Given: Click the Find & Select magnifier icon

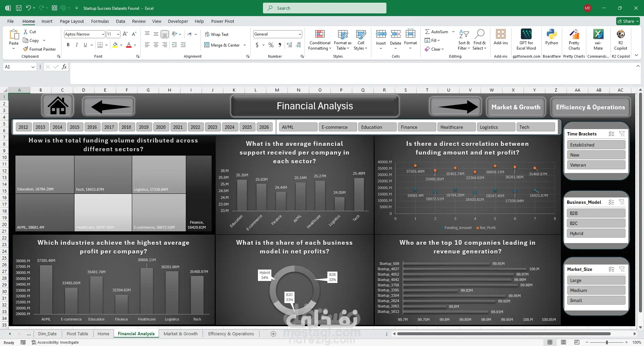Looking at the screenshot, I should [x=480, y=34].
